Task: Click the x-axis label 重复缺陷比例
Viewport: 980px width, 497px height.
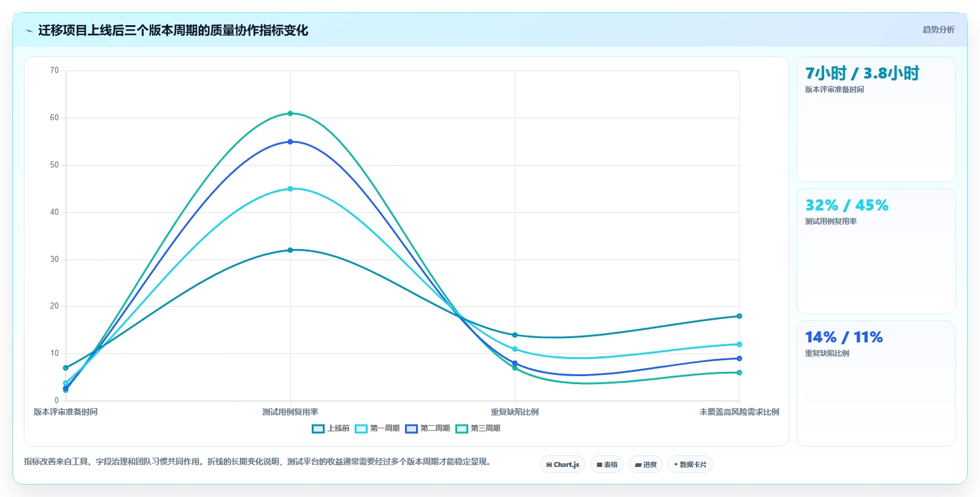Action: [515, 412]
